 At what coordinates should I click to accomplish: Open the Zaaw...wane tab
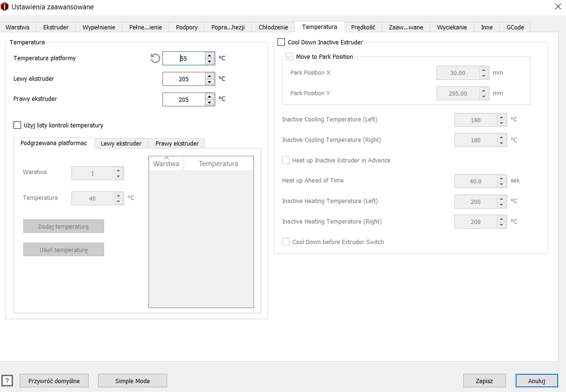click(406, 27)
